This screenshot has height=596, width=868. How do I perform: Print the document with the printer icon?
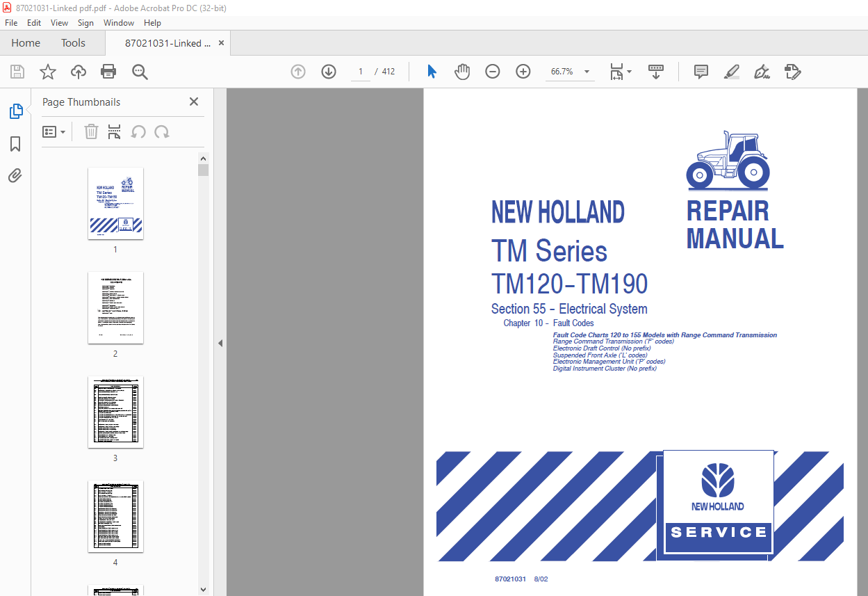(108, 72)
